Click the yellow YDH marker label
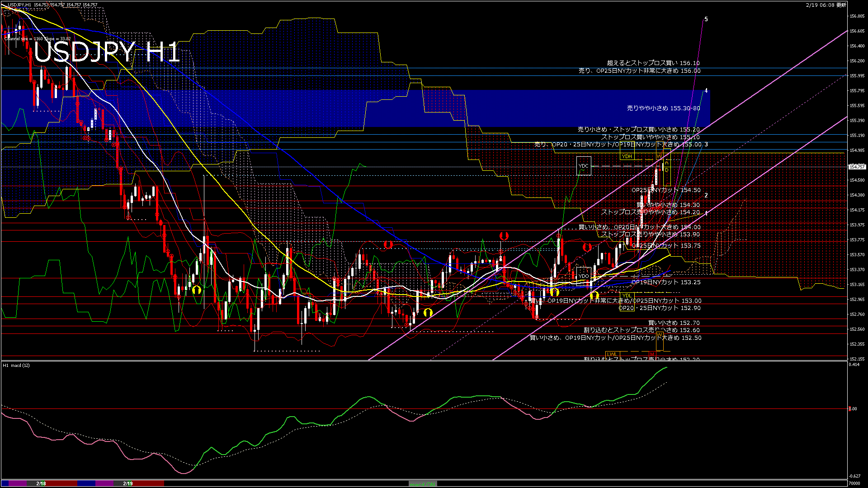The height and width of the screenshot is (488, 868). (x=627, y=156)
